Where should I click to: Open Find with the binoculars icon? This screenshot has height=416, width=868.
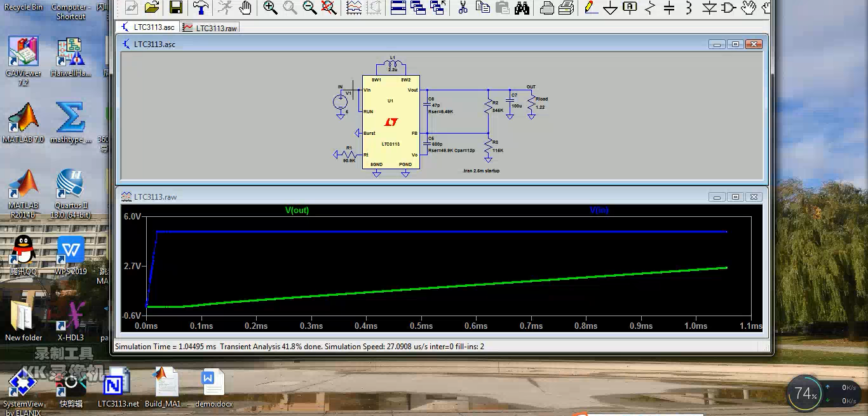[522, 8]
